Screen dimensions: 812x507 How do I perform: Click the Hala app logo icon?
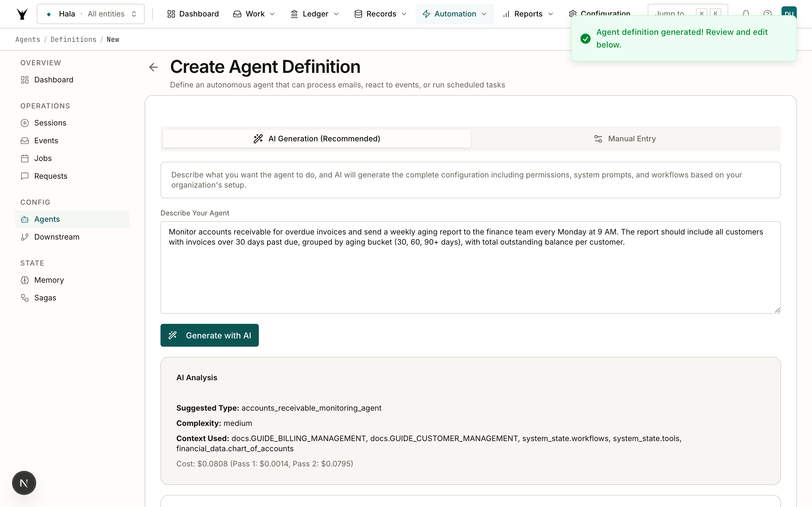[x=22, y=14]
